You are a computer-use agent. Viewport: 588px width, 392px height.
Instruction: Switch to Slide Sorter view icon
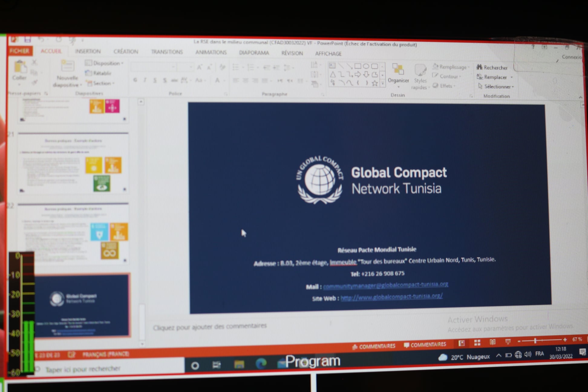[477, 342]
